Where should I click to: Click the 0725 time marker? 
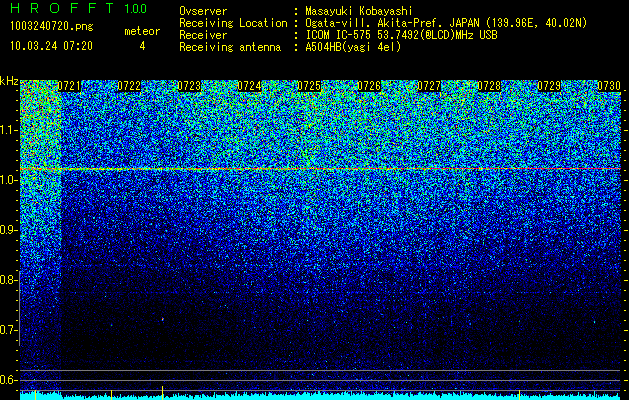[x=309, y=86]
